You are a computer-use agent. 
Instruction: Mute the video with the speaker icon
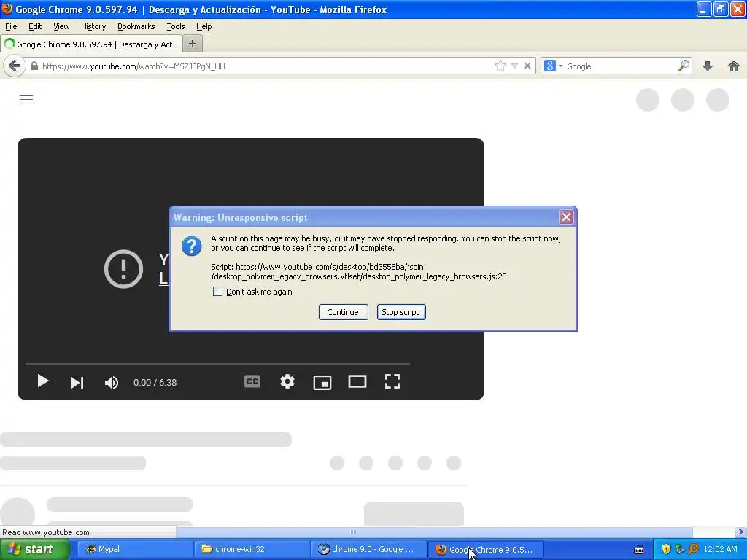(112, 382)
